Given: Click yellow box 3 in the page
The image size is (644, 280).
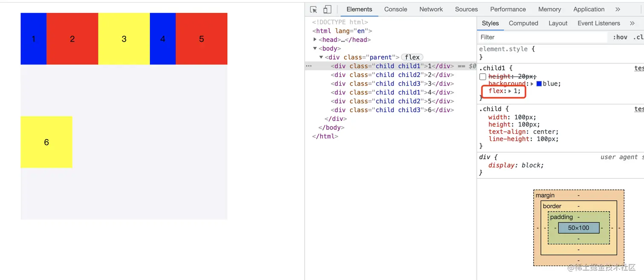Looking at the screenshot, I should 124,39.
